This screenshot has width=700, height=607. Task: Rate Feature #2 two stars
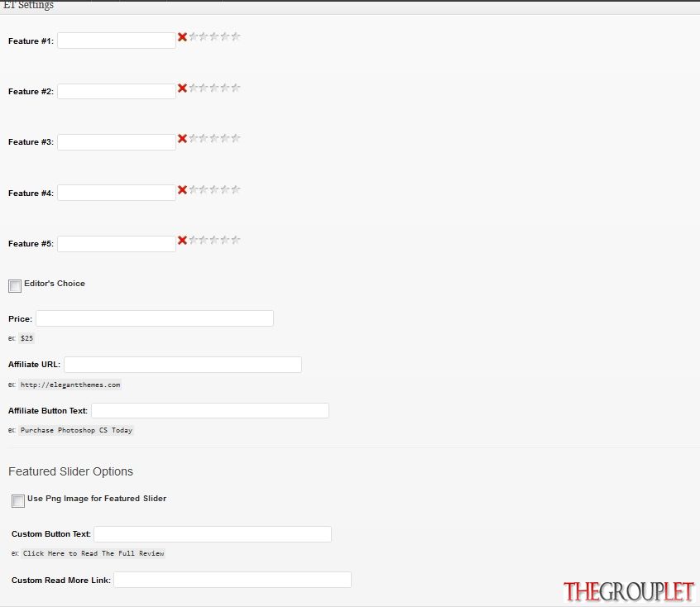click(204, 88)
